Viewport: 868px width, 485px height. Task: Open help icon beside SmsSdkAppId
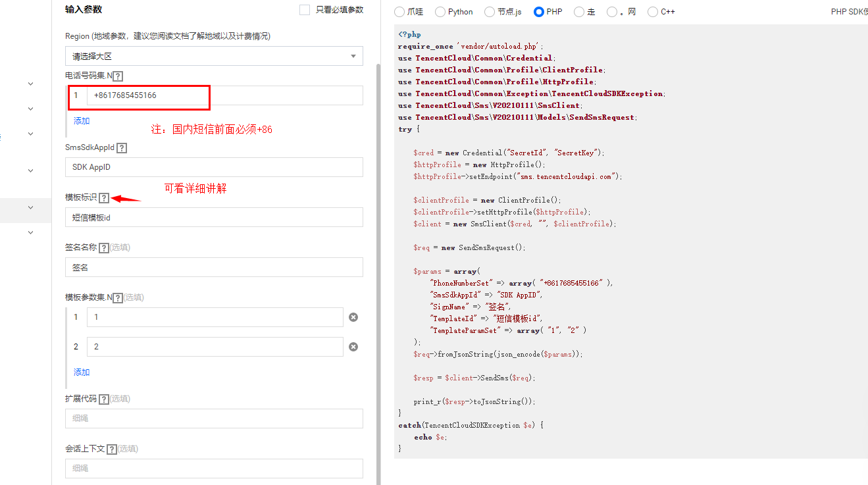[x=122, y=148]
